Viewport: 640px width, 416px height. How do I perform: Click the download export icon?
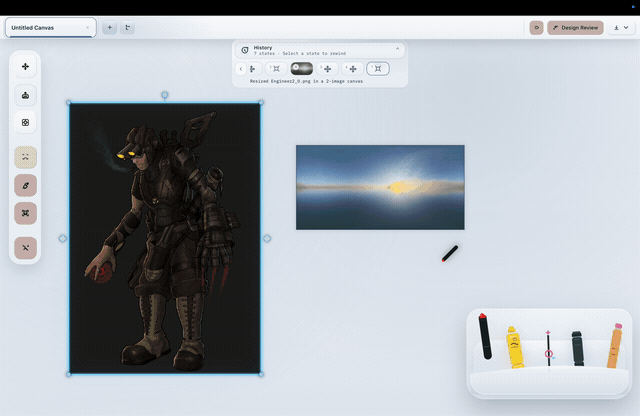616,27
